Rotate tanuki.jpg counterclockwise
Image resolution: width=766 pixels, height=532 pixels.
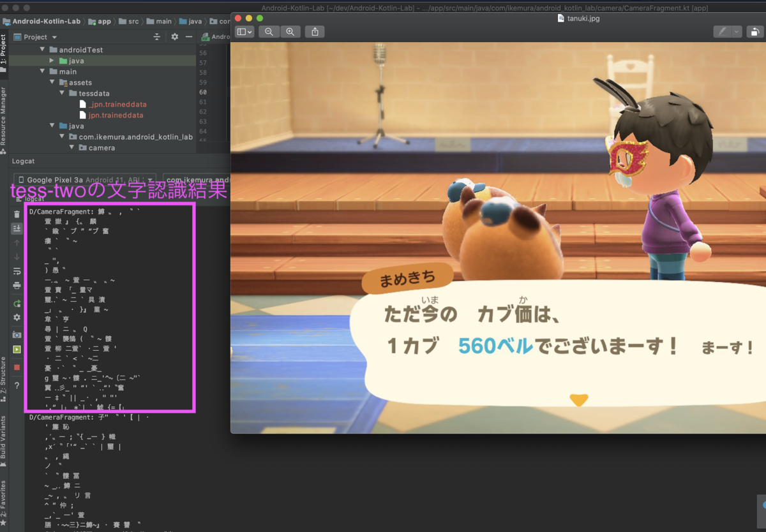pos(755,31)
